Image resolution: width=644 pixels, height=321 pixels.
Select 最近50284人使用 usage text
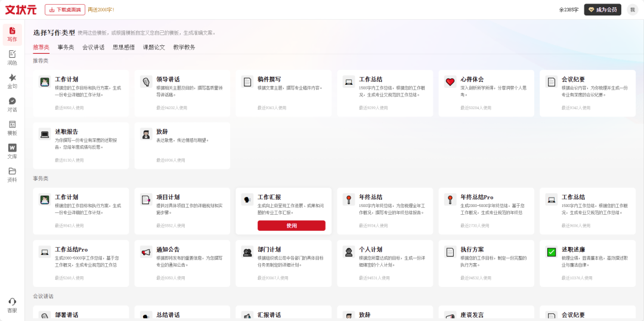tap(476, 108)
